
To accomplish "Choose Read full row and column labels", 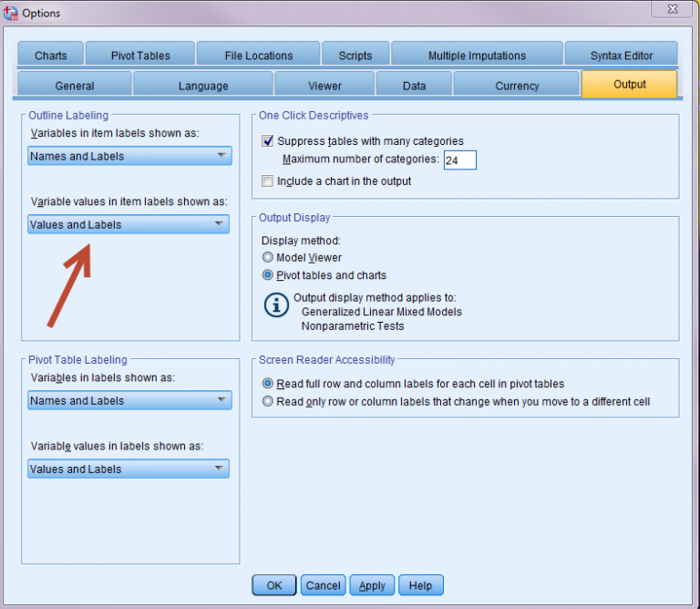I will [x=268, y=385].
